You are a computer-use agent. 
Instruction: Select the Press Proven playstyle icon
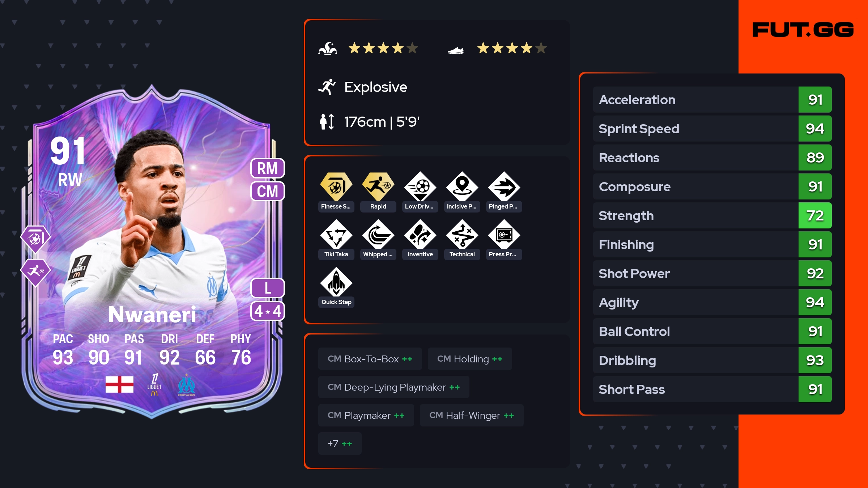click(x=504, y=234)
